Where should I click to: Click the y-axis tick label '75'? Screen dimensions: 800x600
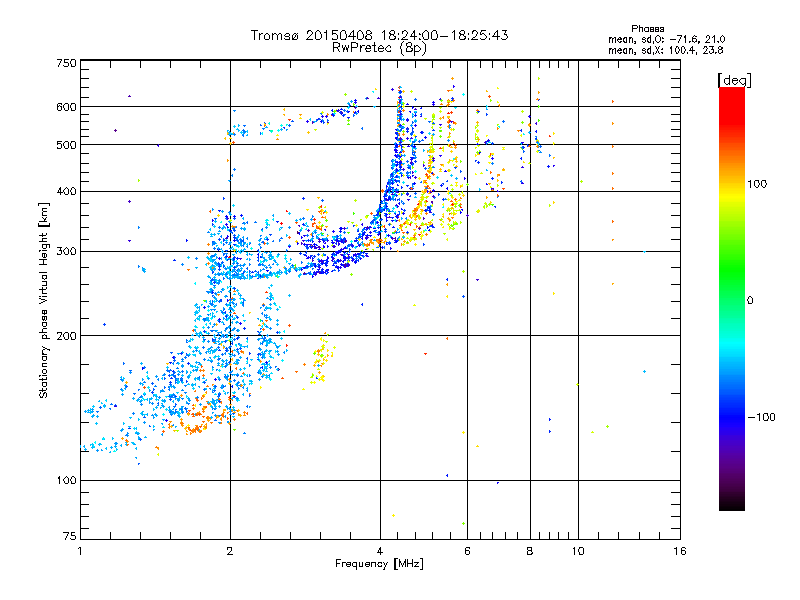[x=70, y=536]
